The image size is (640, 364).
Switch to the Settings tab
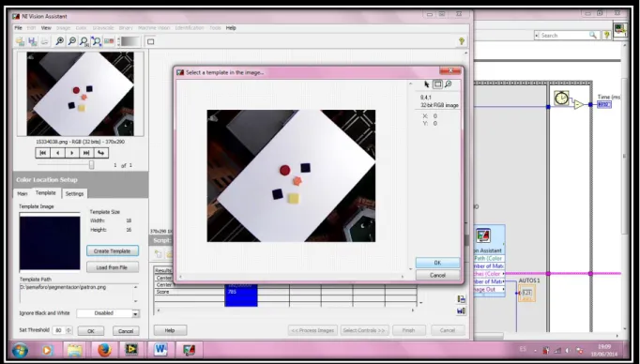click(x=75, y=194)
